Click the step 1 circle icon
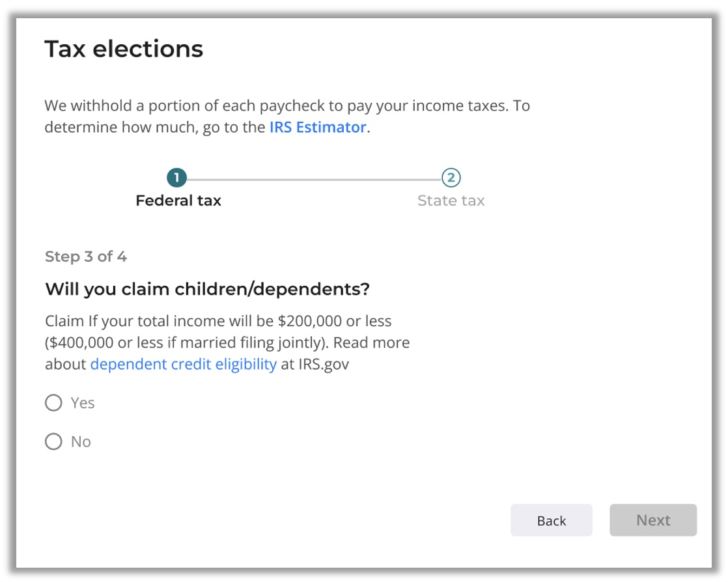 coord(176,178)
